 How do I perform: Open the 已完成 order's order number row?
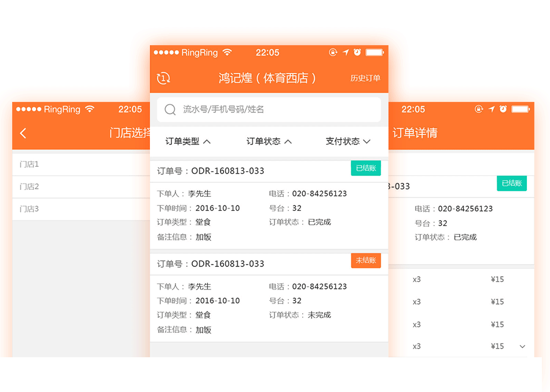coord(269,171)
